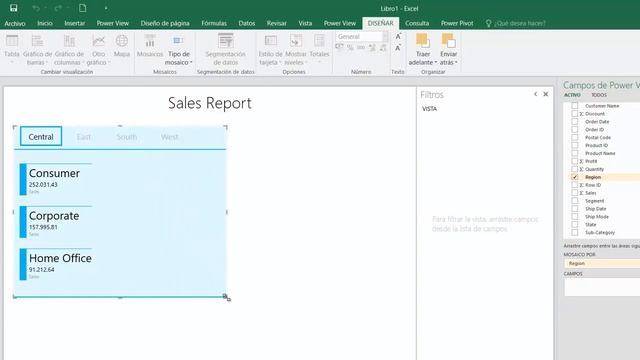
Task: Switch visualization to Mapa
Action: [x=122, y=46]
